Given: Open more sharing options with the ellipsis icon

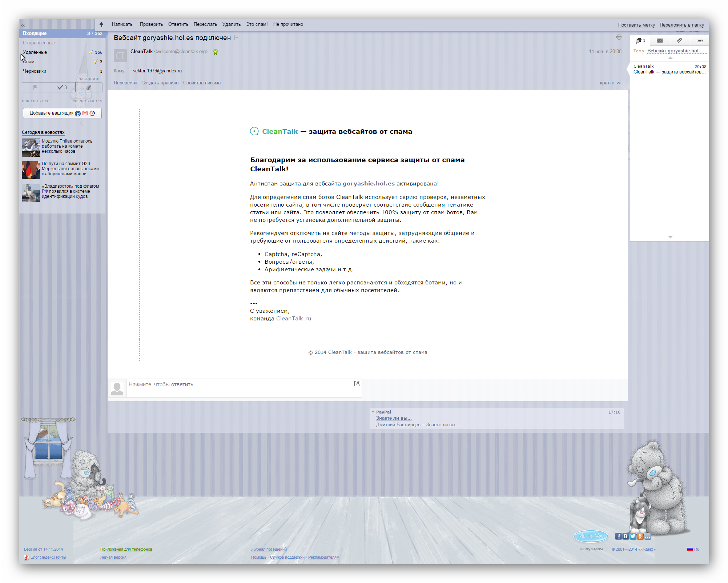Looking at the screenshot, I should click(x=647, y=536).
